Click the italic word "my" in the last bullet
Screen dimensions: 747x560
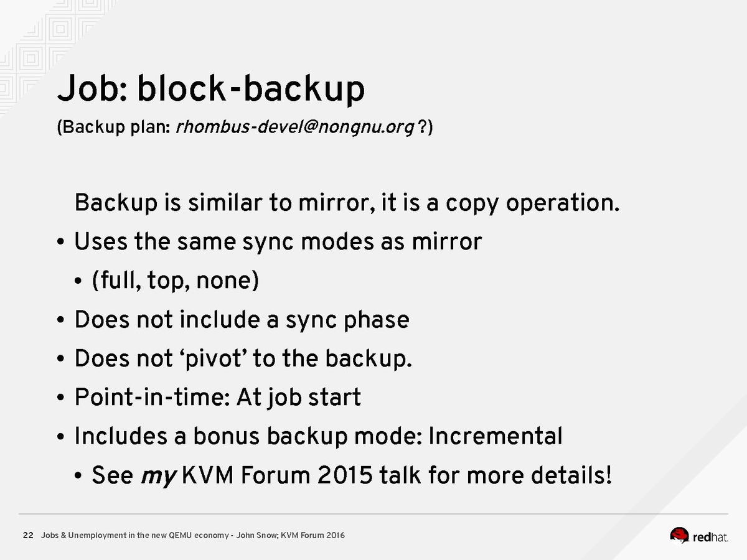pyautogui.click(x=159, y=477)
